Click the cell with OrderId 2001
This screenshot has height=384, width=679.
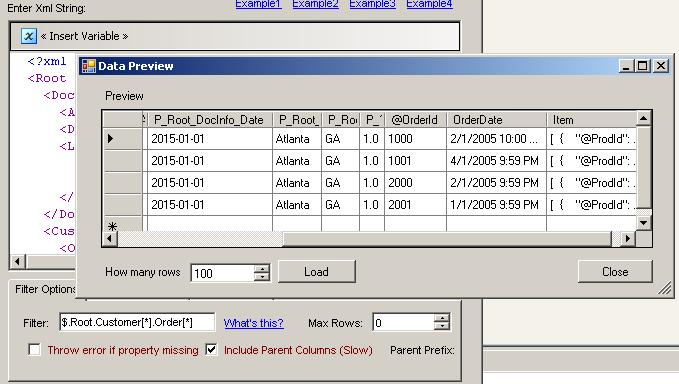pyautogui.click(x=415, y=204)
